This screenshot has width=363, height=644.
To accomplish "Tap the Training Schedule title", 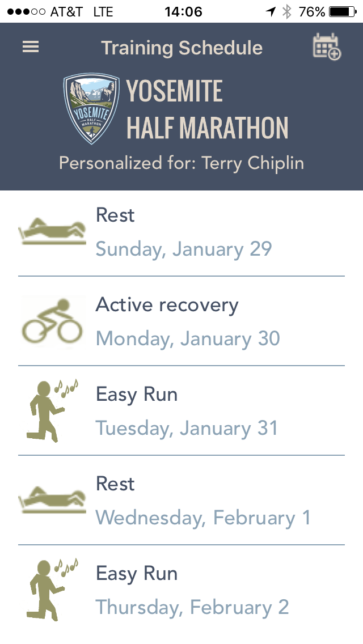I will (x=181, y=48).
